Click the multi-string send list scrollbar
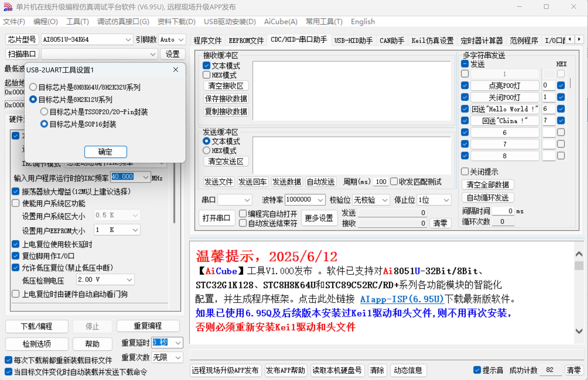Image resolution: width=588 pixels, height=380 pixels. pyautogui.click(x=570, y=83)
